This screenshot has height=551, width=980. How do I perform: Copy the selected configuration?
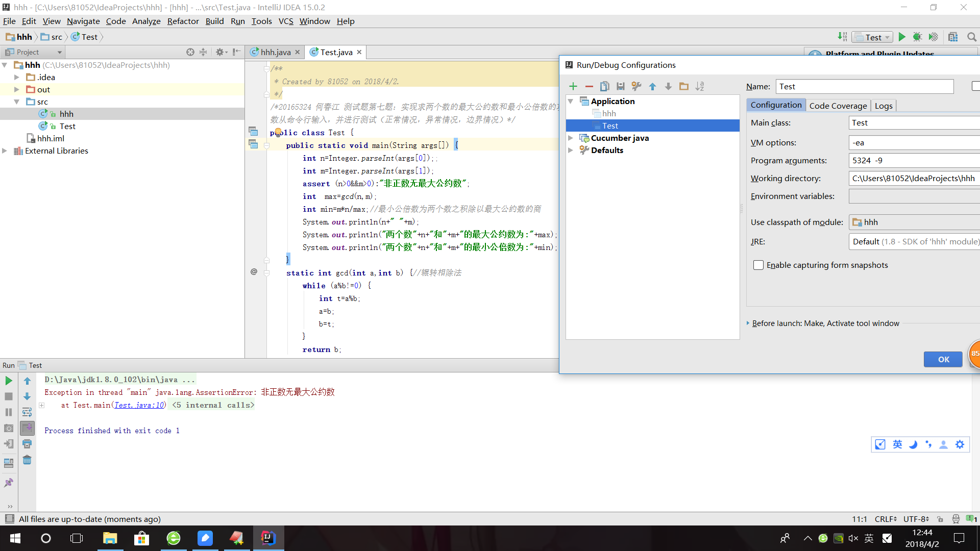(605, 86)
